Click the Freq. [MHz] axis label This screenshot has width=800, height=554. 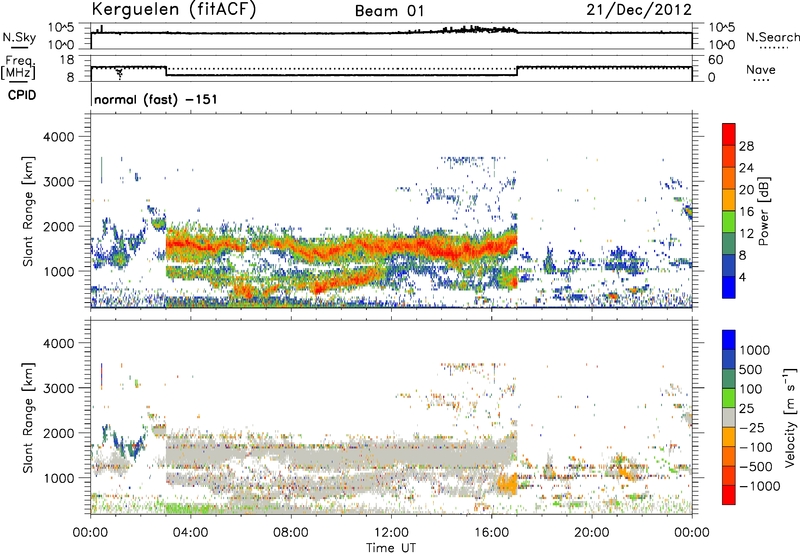(x=18, y=68)
